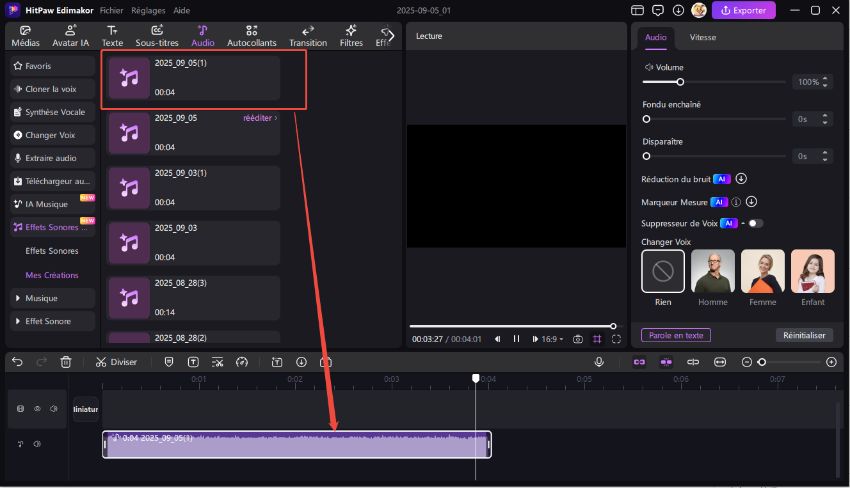This screenshot has height=488, width=850.
Task: Go to previous frame in the player
Action: [498, 339]
